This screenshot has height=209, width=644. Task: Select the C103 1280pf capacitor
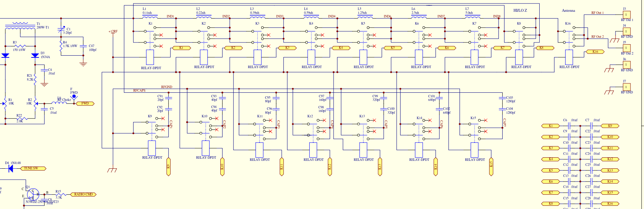(502, 98)
